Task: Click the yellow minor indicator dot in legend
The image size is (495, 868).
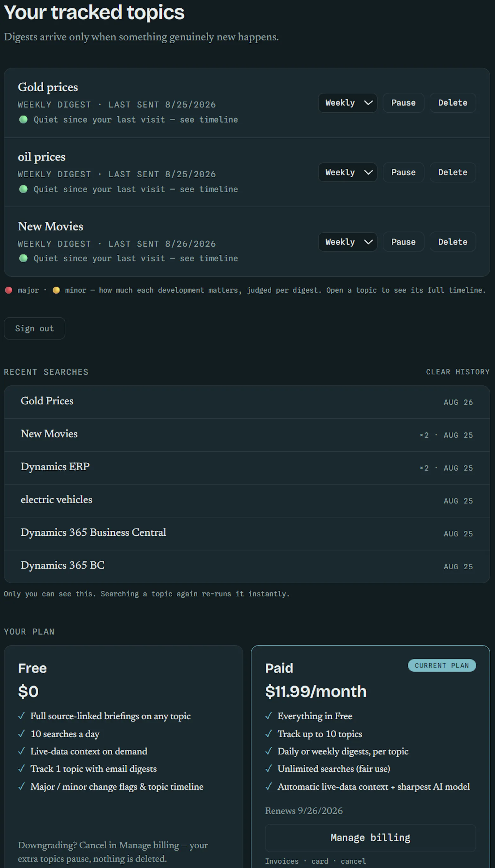Action: tap(56, 290)
